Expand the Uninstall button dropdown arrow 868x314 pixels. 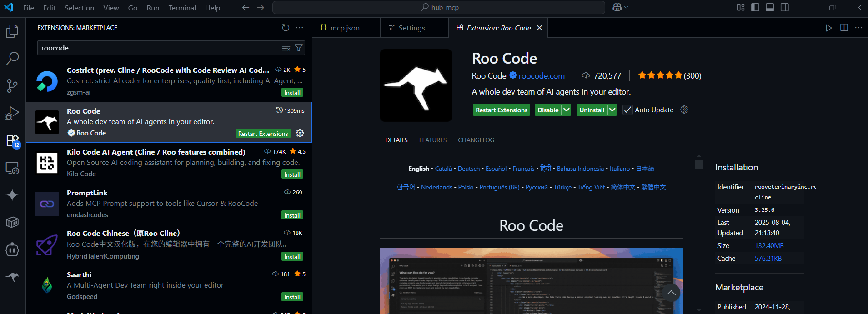[612, 110]
